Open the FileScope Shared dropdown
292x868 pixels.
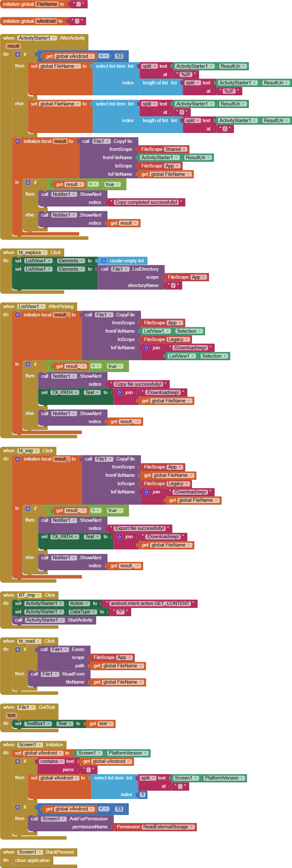(x=184, y=149)
